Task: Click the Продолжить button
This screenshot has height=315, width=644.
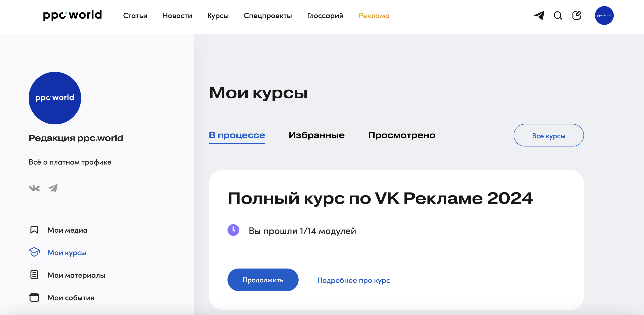Action: click(263, 280)
